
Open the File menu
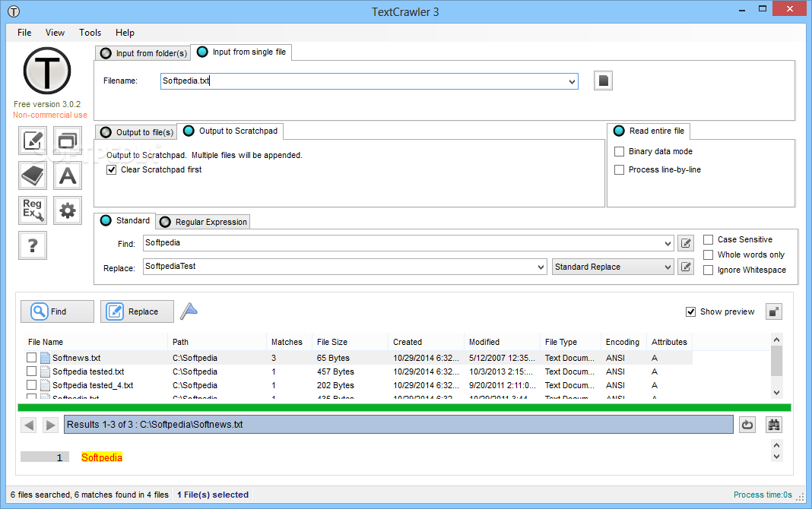[24, 33]
